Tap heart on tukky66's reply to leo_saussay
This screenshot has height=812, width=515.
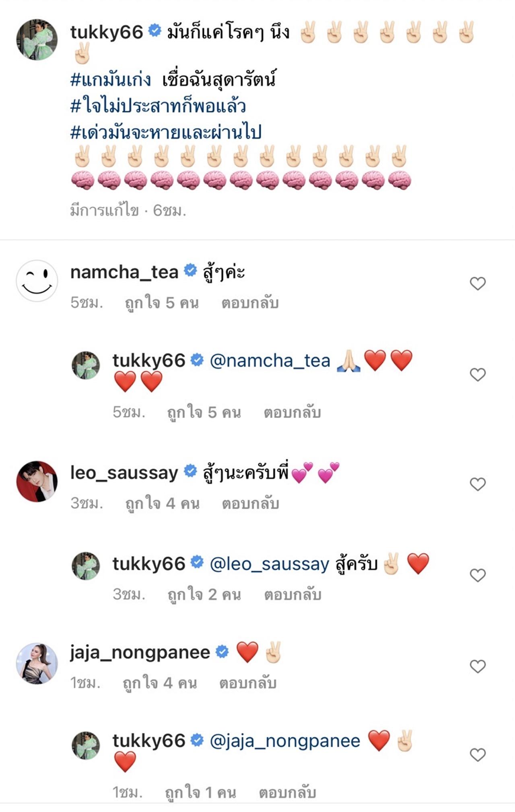(478, 575)
